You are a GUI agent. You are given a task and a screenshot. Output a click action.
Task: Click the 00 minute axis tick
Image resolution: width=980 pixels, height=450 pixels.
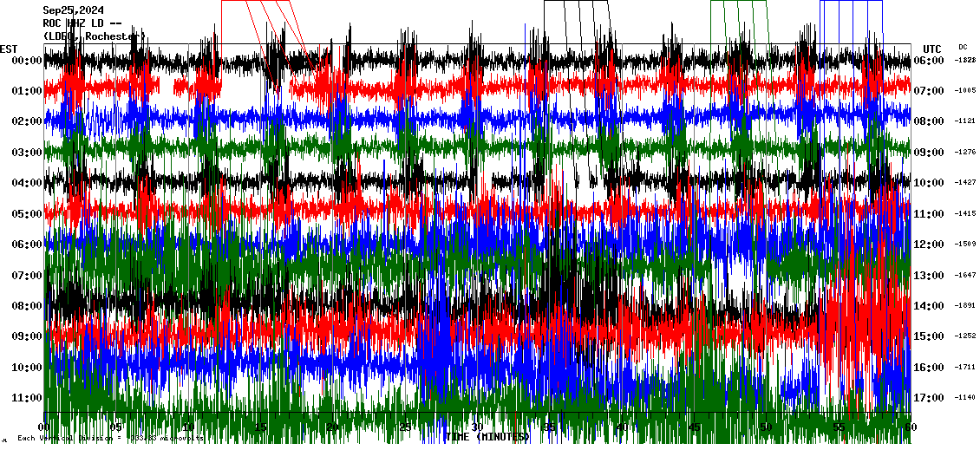[45, 427]
